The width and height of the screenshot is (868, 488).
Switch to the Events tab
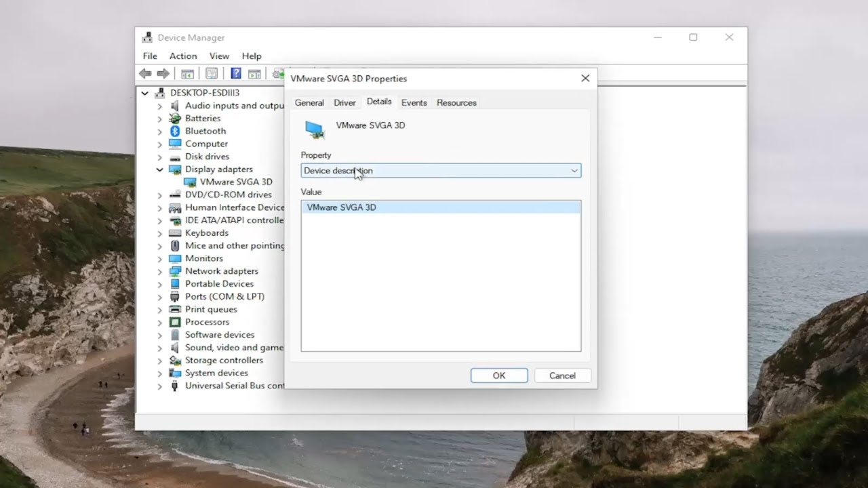[x=414, y=103]
